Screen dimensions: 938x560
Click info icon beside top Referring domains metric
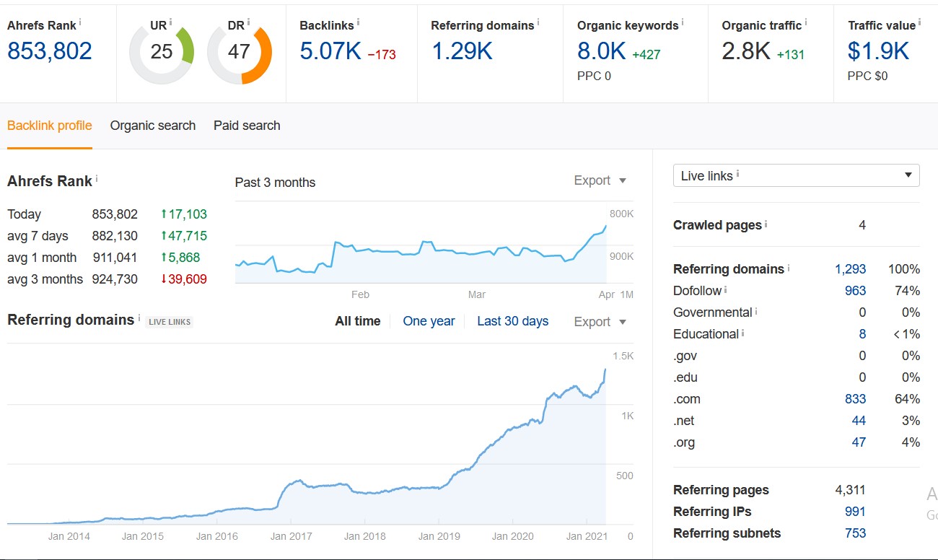pyautogui.click(x=538, y=22)
